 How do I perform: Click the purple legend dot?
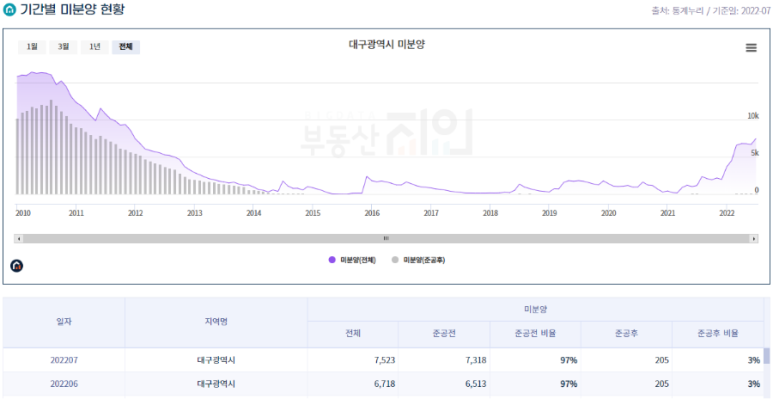pos(332,260)
